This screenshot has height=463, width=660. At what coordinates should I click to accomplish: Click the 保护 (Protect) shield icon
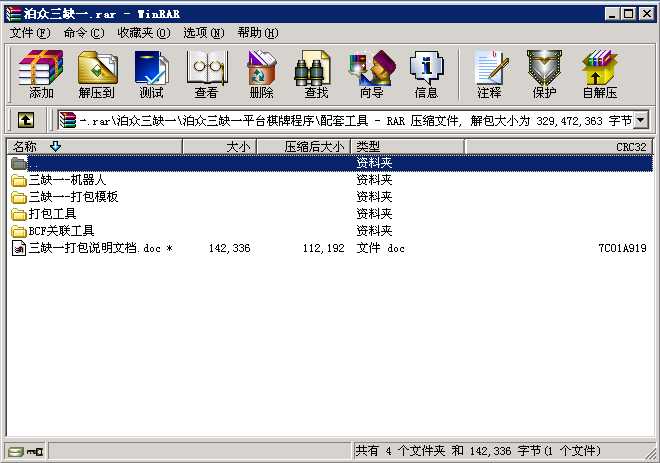544,74
